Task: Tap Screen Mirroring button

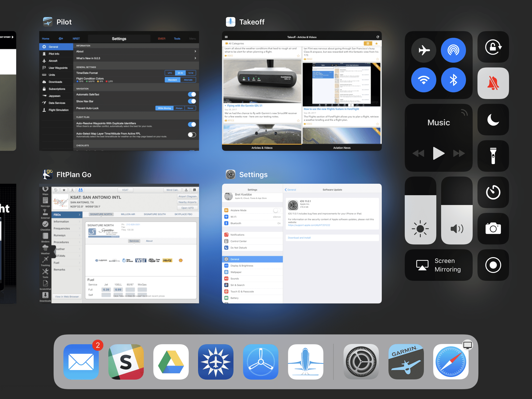Action: (x=438, y=265)
